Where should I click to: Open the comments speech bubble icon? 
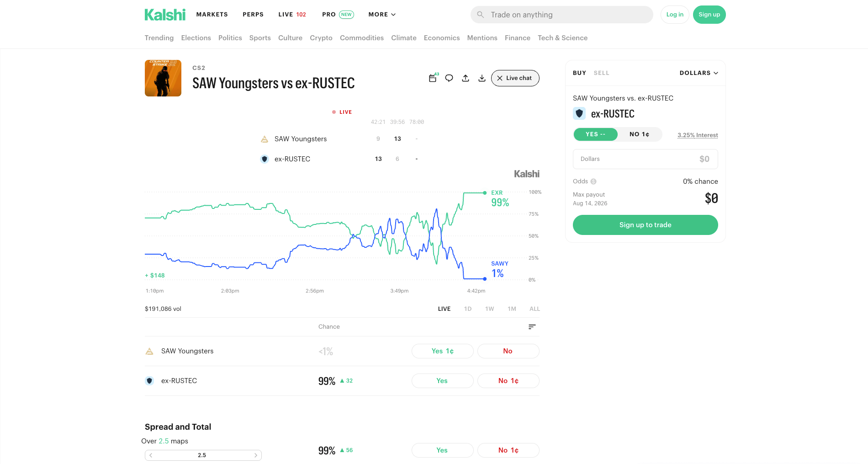click(449, 78)
